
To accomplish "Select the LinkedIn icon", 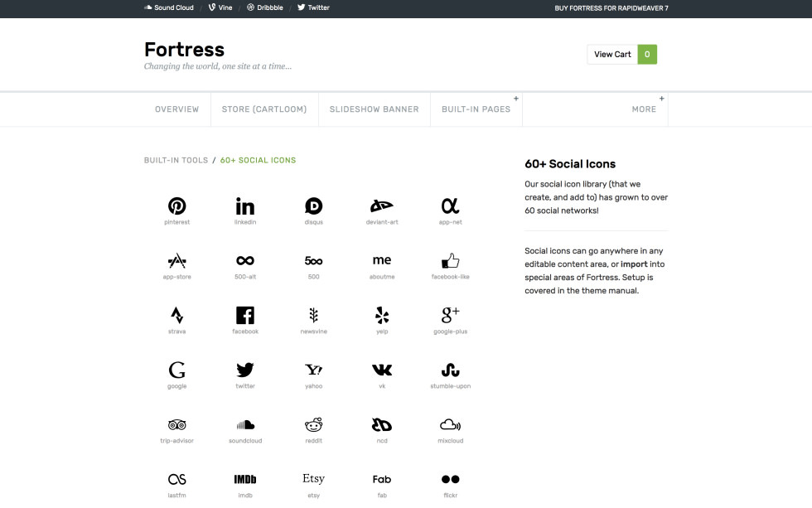I will pyautogui.click(x=245, y=206).
